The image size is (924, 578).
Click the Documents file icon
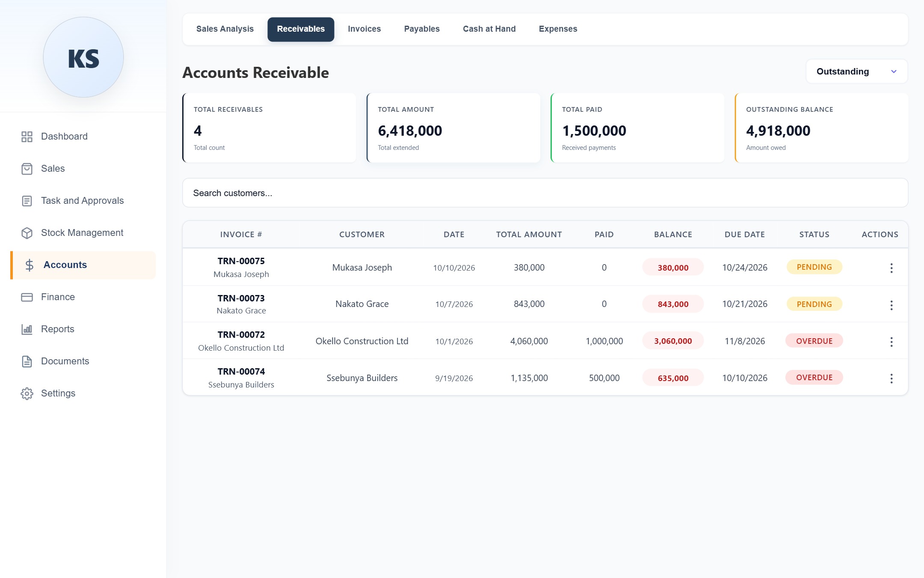[27, 361]
